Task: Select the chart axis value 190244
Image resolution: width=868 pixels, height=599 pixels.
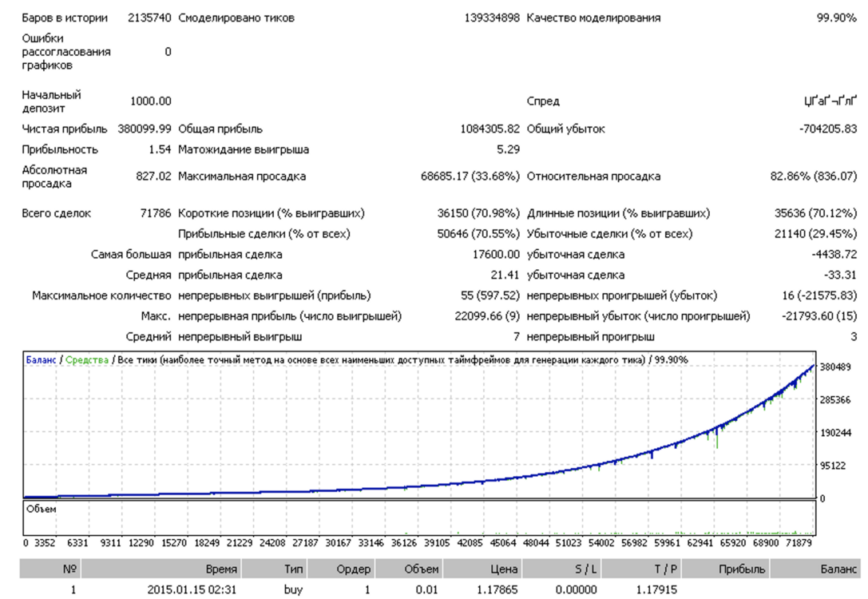Action: tap(834, 433)
